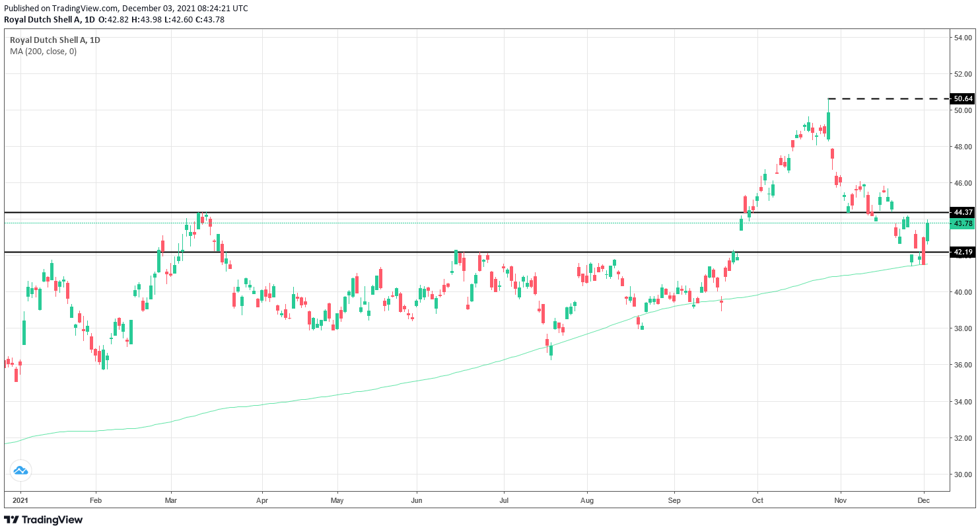The width and height of the screenshot is (980, 532).
Task: Click the 2021 time axis label
Action: (x=20, y=501)
